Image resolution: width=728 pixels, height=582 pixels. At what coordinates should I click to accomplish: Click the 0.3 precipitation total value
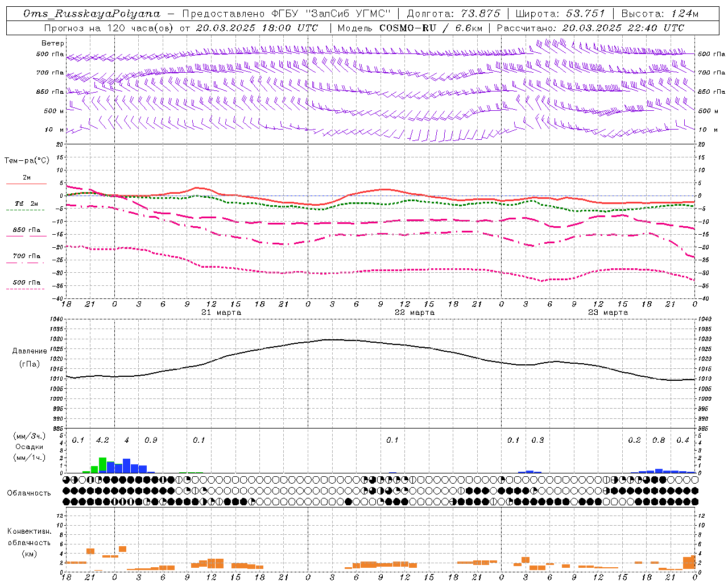pos(537,440)
